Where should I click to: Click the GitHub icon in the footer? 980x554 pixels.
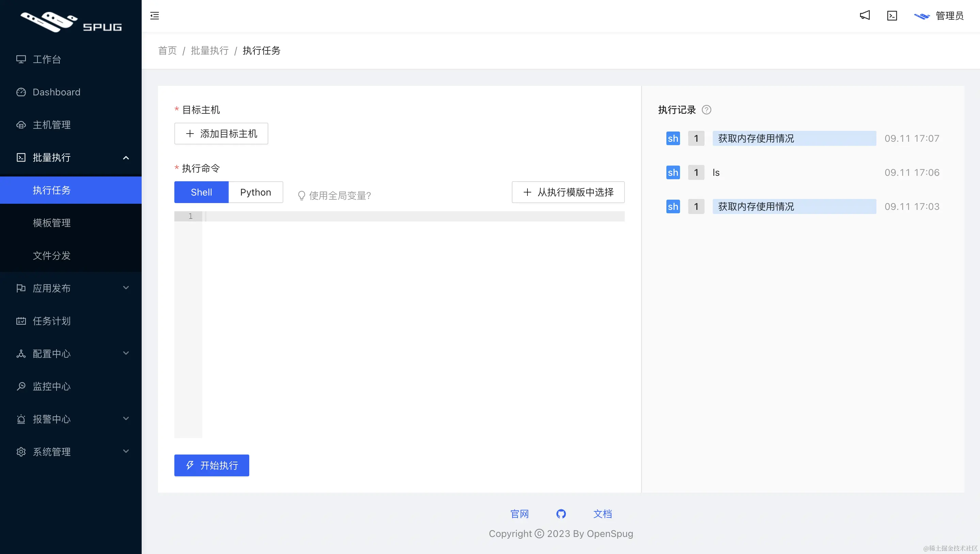pos(561,514)
